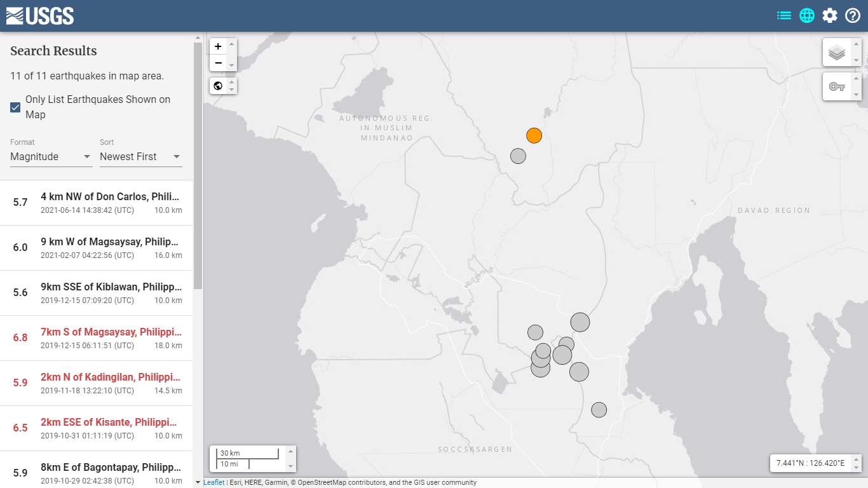This screenshot has width=868, height=488.
Task: Open the map legend key control
Action: click(837, 86)
